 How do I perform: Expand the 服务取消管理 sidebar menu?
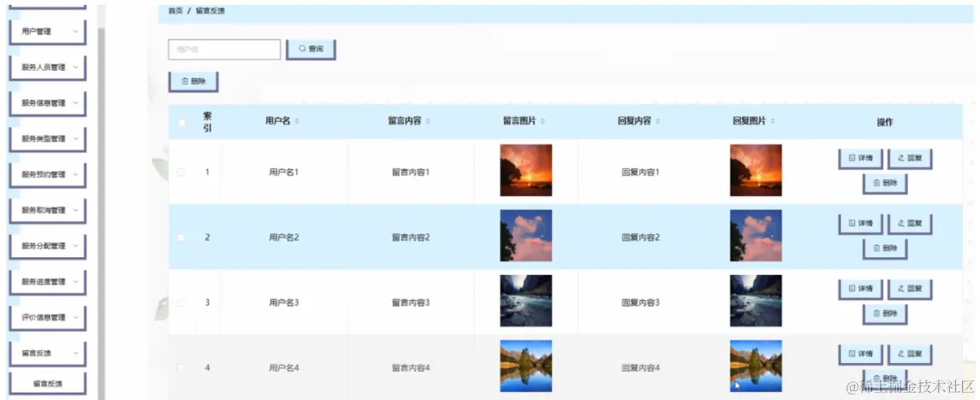(48, 210)
